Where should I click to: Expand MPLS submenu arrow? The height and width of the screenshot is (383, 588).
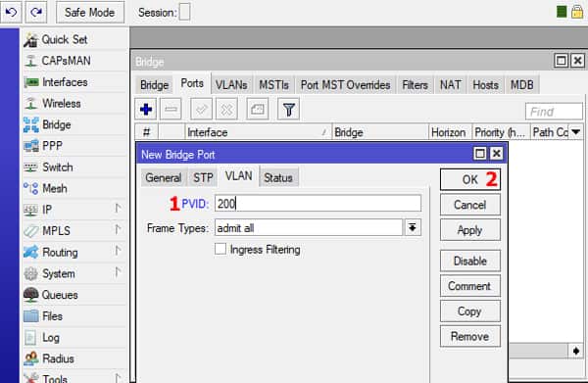pyautogui.click(x=118, y=229)
